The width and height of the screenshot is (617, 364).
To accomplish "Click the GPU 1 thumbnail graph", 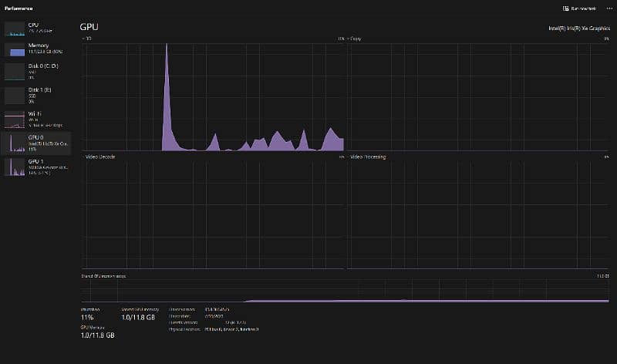I will [x=15, y=167].
